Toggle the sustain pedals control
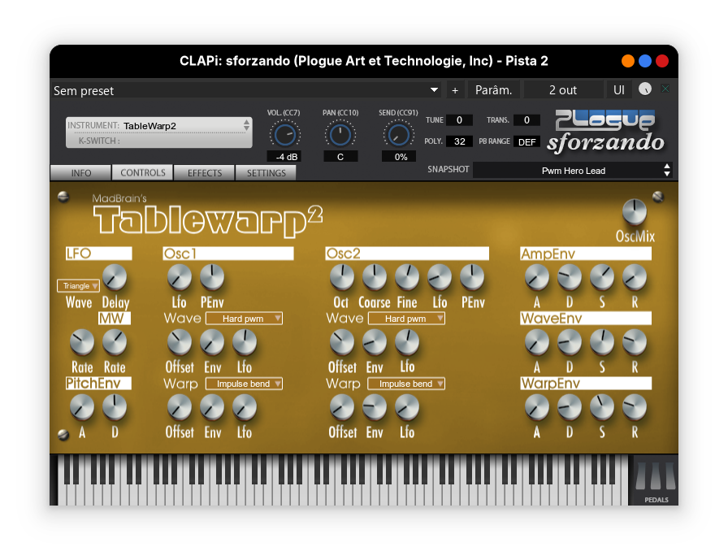This screenshot has width=728, height=560. (x=656, y=480)
